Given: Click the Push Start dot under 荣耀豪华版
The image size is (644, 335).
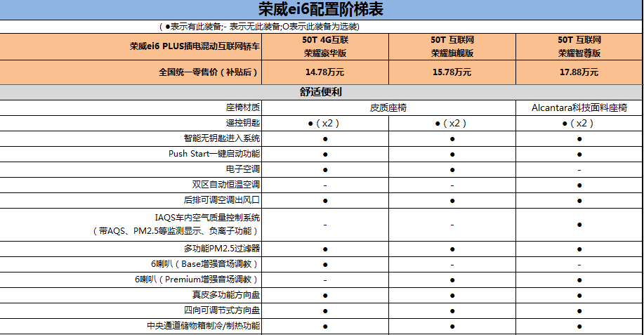Looking at the screenshot, I should tap(325, 154).
